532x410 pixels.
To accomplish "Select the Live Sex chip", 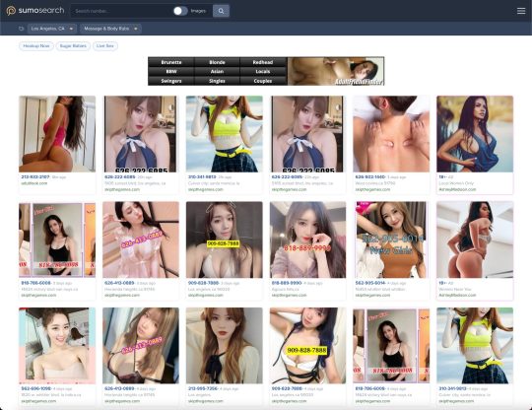I will coord(105,45).
